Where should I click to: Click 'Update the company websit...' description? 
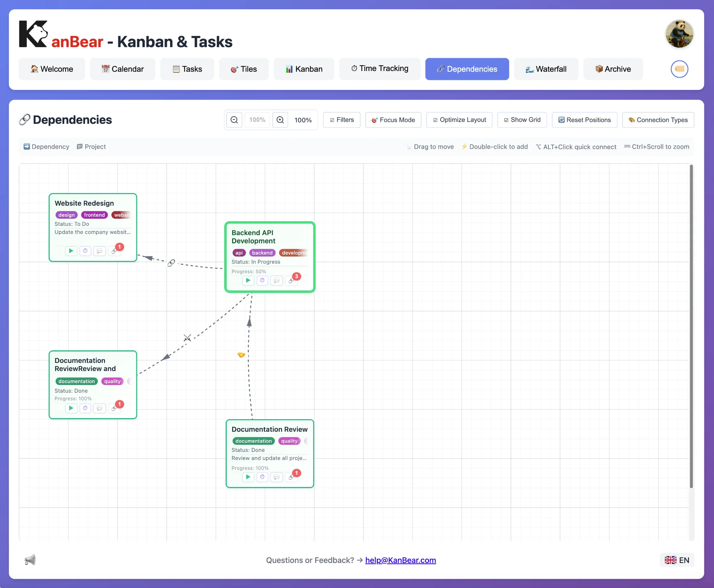pyautogui.click(x=93, y=232)
